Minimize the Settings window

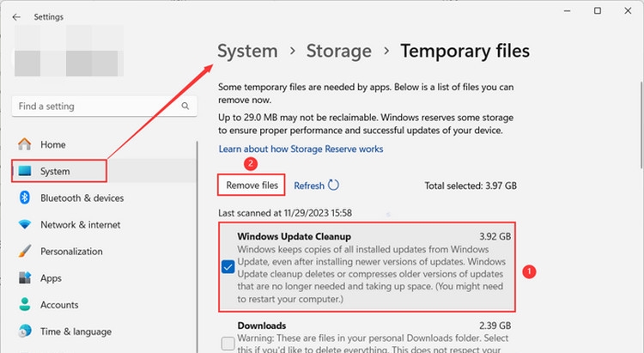(568, 10)
